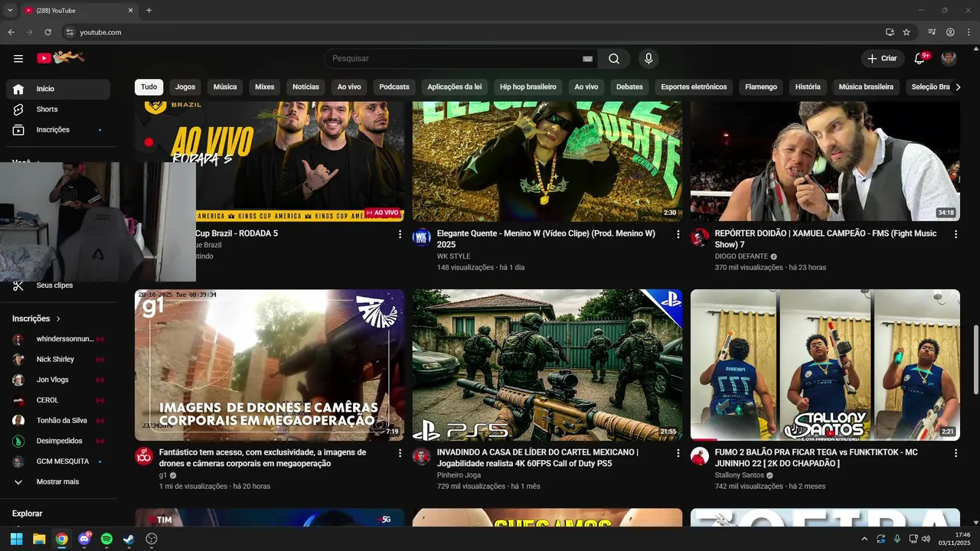Open the CEROL subscription
The width and height of the screenshot is (980, 551).
coord(58,400)
